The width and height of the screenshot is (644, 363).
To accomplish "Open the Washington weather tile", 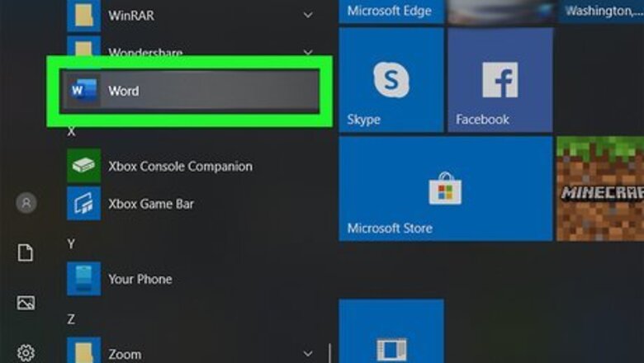I will click(600, 12).
